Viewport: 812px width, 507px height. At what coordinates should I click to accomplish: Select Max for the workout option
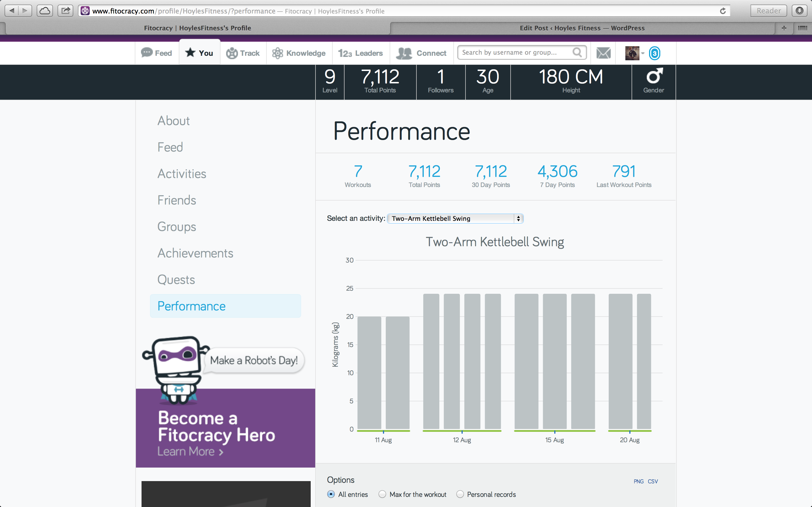(x=382, y=494)
